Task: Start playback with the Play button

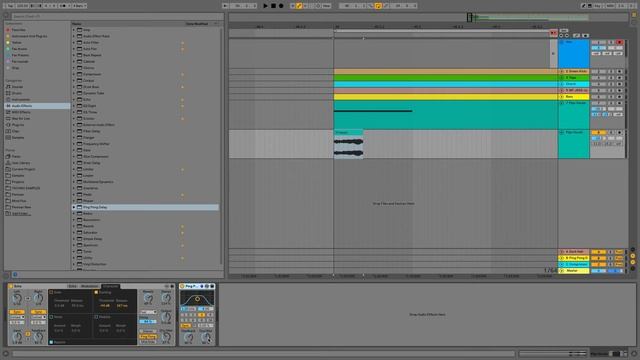Action: click(x=265, y=6)
